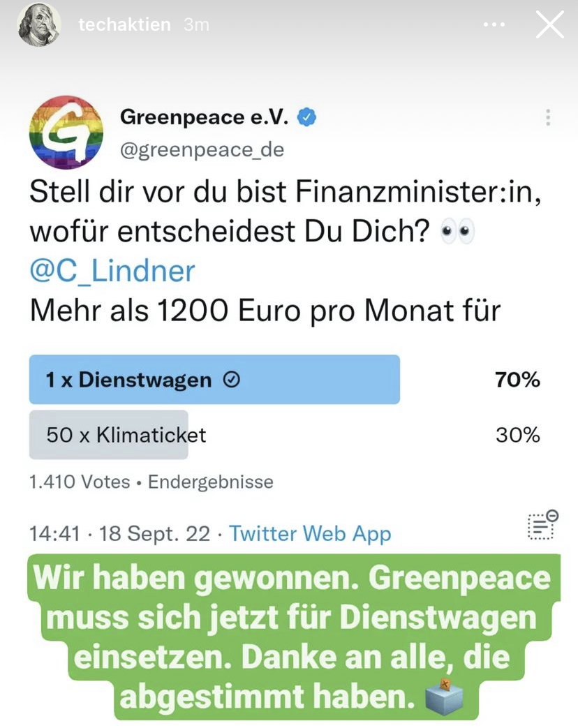Click the blue verified badge
The width and height of the screenshot is (578, 728).
tap(306, 117)
